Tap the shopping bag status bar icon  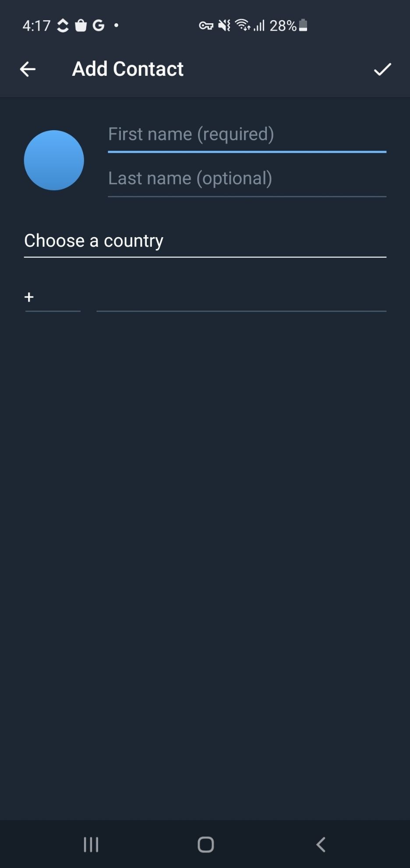(80, 25)
